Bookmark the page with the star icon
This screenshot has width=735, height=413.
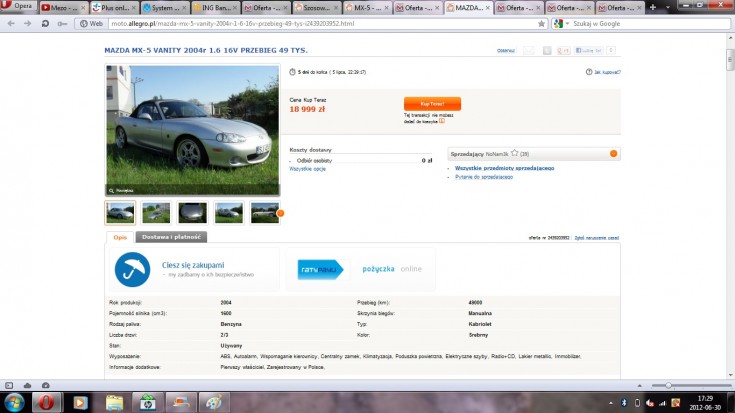tap(541, 23)
